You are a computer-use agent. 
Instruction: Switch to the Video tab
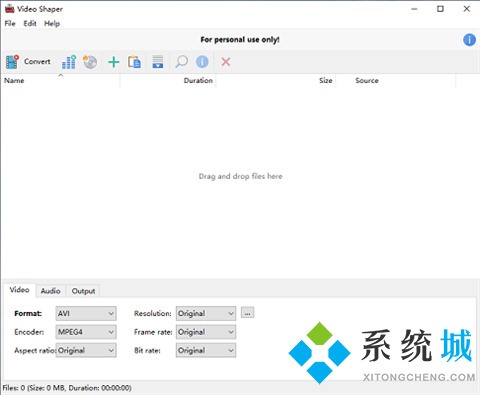point(19,290)
